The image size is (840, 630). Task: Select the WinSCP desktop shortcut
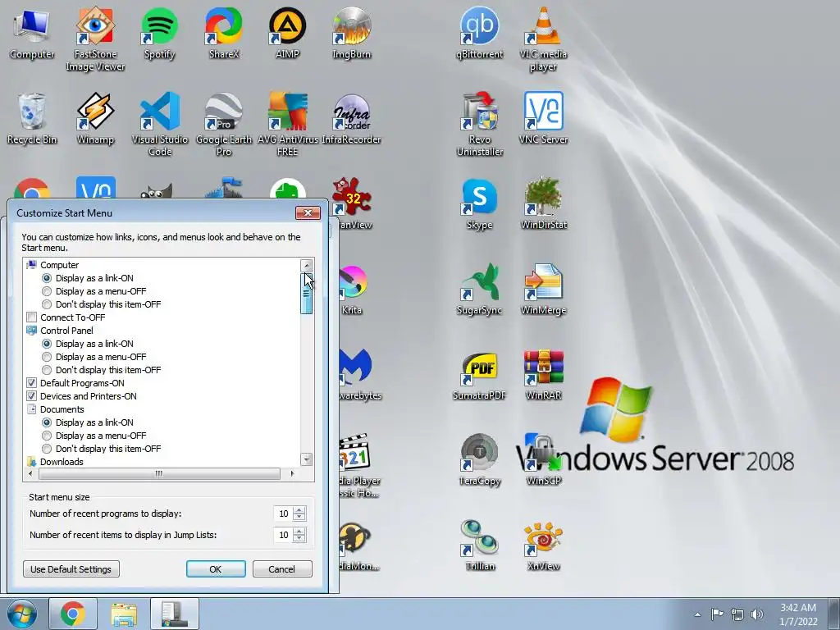(543, 460)
